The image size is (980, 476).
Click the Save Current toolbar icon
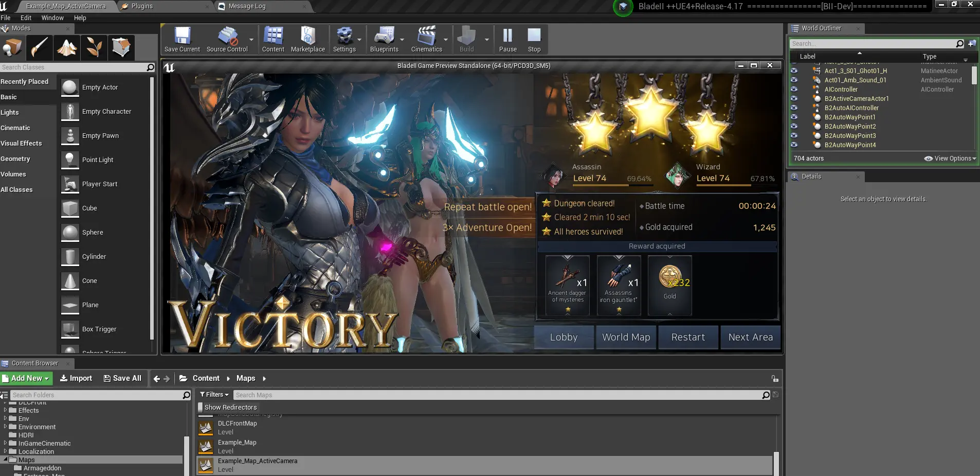click(182, 39)
